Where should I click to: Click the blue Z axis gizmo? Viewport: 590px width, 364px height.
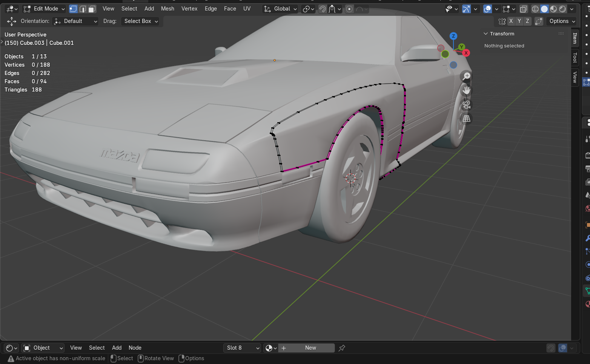(x=453, y=36)
